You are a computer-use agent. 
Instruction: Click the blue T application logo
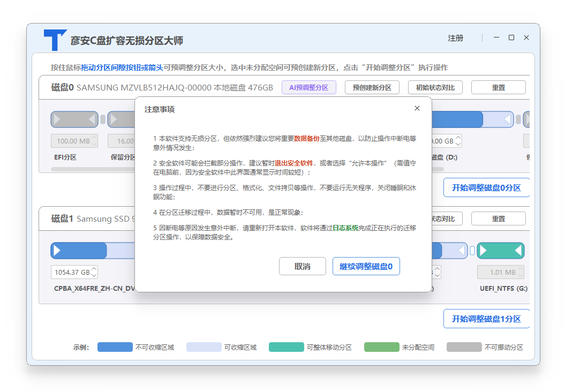[55, 40]
